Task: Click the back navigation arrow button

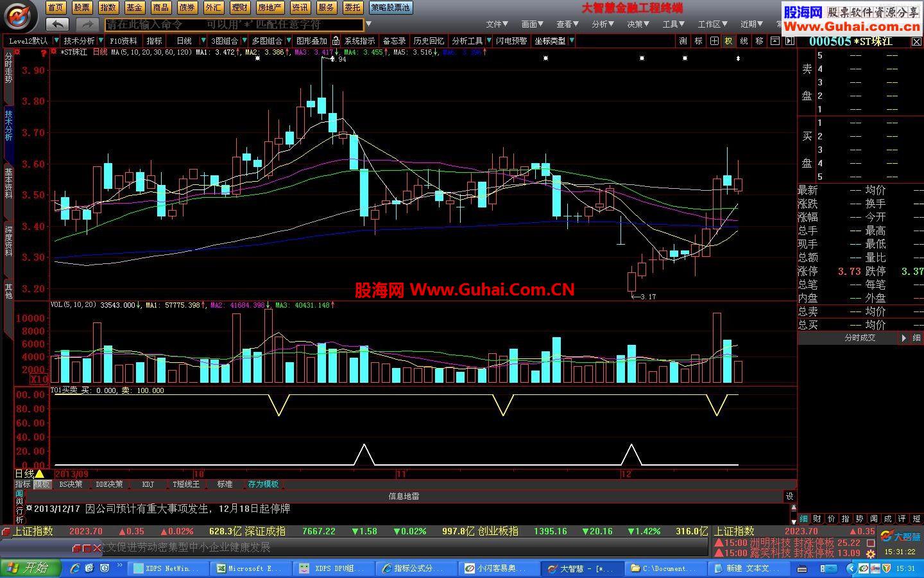Action: [58, 24]
